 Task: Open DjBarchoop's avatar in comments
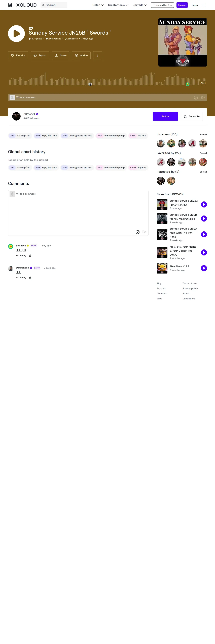(11, 269)
